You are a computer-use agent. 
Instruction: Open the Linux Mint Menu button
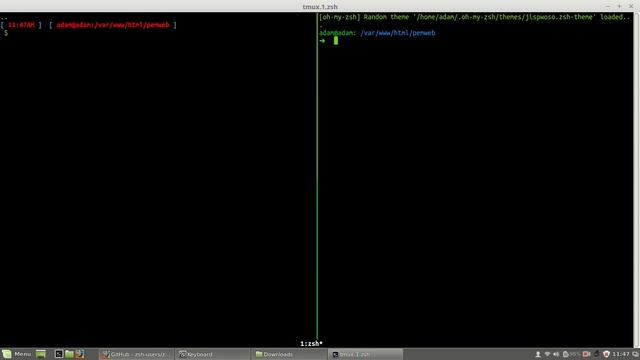[16, 354]
